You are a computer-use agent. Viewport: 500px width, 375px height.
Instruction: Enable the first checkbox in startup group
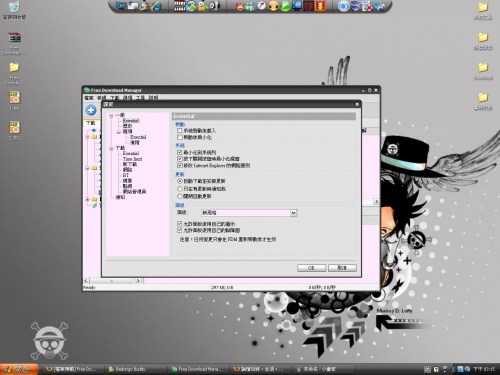click(x=180, y=130)
